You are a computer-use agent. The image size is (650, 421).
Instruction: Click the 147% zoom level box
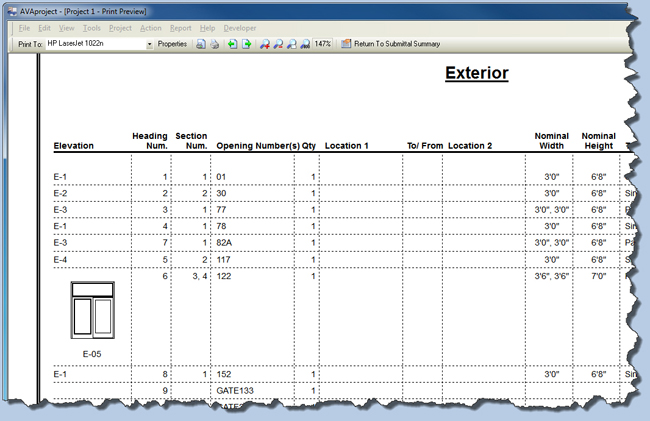pyautogui.click(x=323, y=44)
